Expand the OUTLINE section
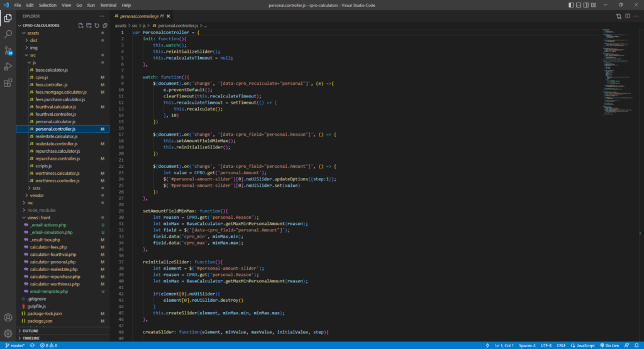644x349 pixels. (64, 331)
